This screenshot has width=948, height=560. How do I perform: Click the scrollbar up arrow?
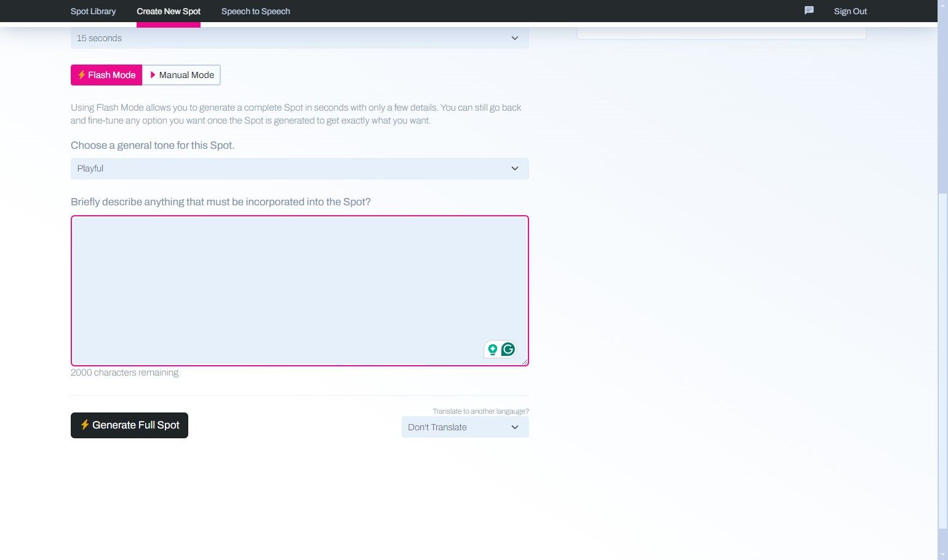pyautogui.click(x=942, y=5)
